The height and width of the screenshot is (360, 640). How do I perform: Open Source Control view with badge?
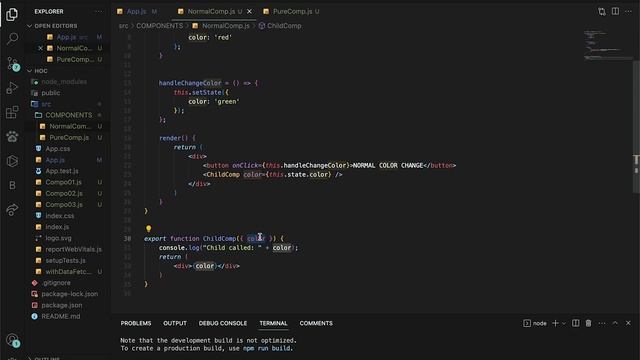(13, 64)
